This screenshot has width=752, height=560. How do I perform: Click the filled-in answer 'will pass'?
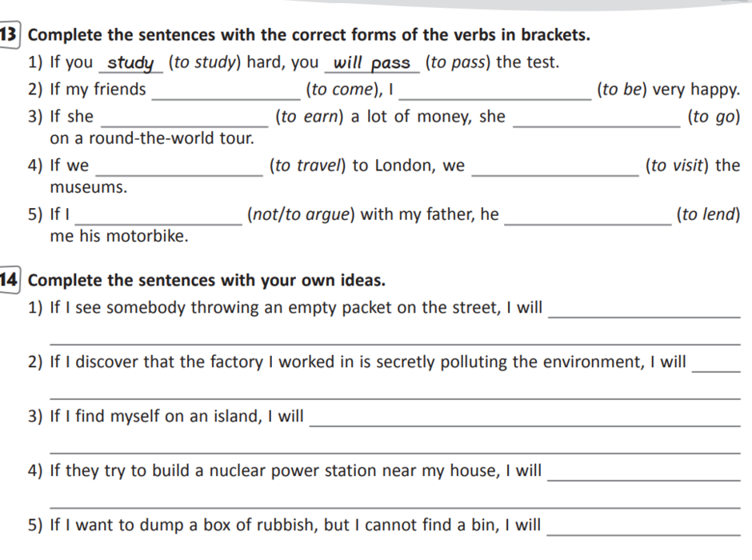tap(372, 62)
